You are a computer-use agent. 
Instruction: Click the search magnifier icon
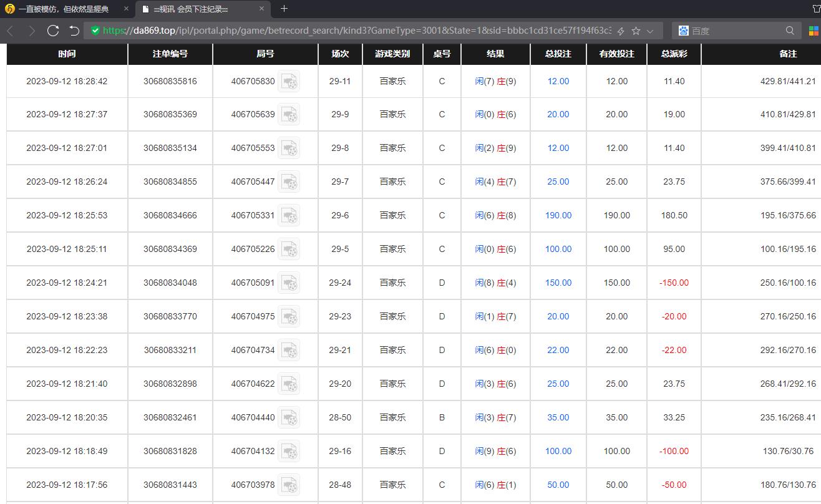pos(790,31)
